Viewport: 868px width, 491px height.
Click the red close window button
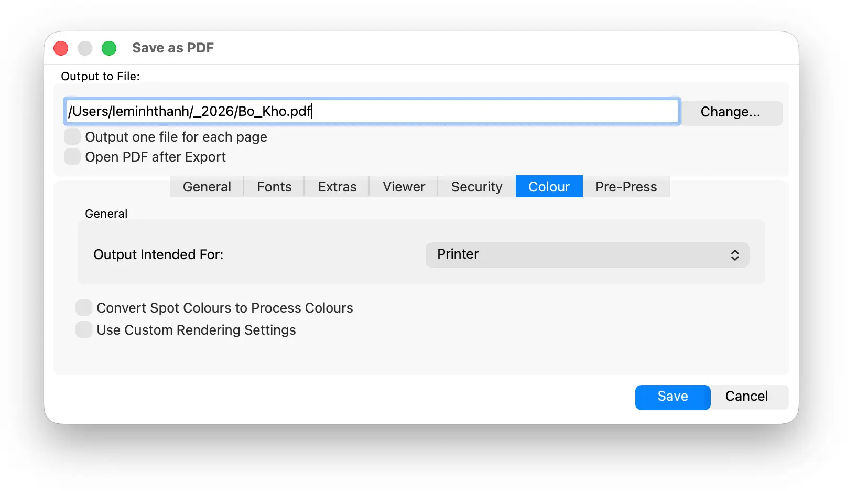pyautogui.click(x=61, y=48)
